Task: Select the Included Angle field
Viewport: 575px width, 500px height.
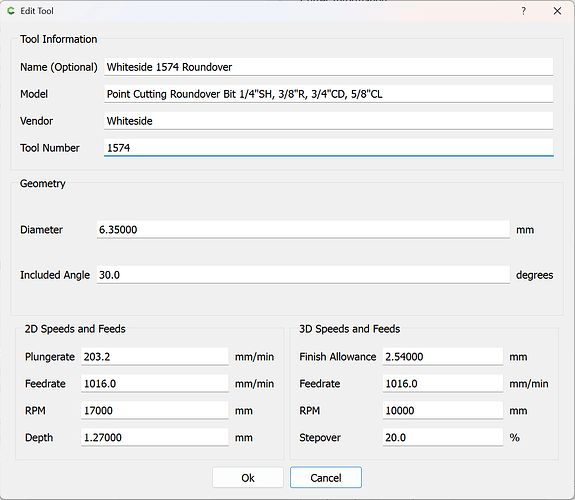Action: coord(303,275)
